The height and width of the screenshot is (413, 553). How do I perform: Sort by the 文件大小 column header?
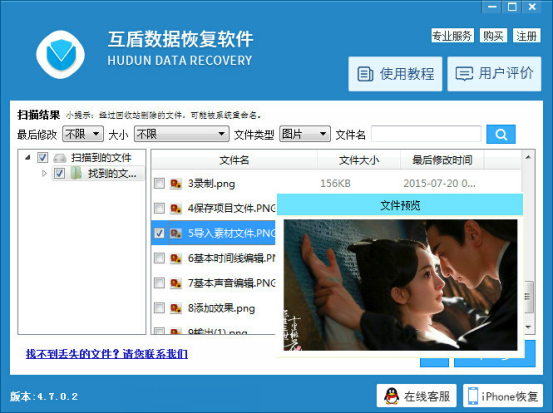point(359,160)
